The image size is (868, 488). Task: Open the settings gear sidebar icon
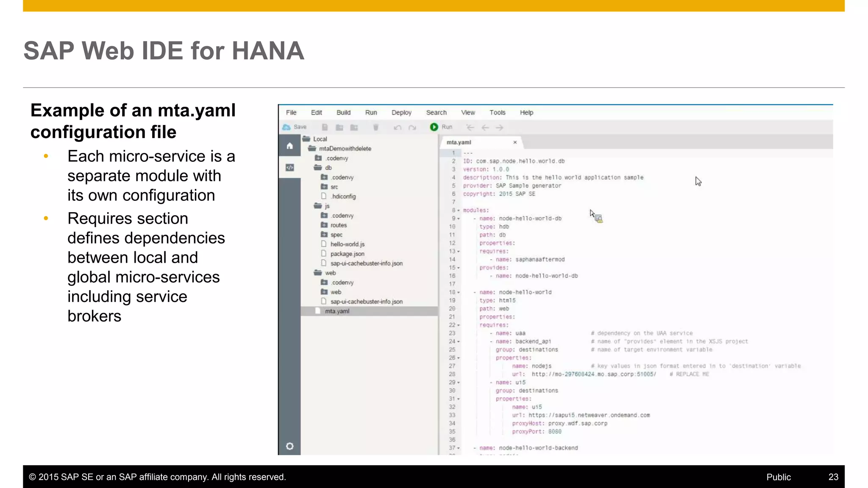point(290,446)
